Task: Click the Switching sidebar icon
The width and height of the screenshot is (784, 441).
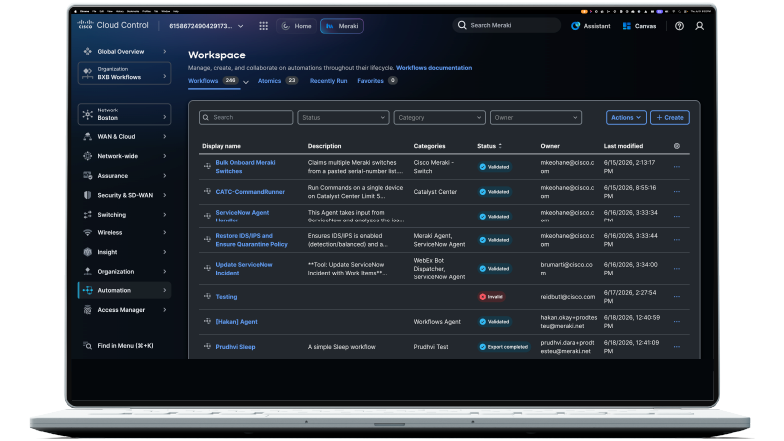Action: pos(88,214)
